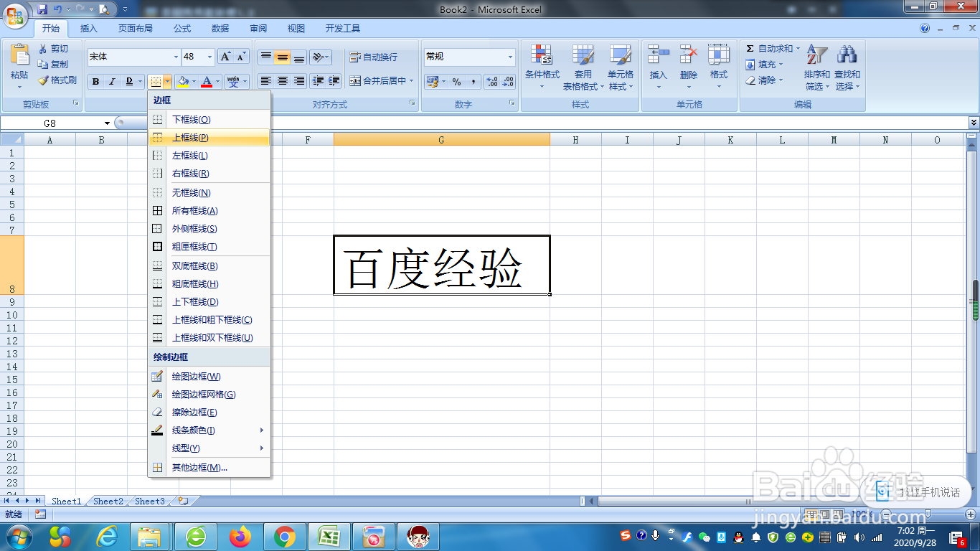Viewport: 980px width, 551px height.
Task: Click the Copy (复制) button
Action: (x=54, y=65)
